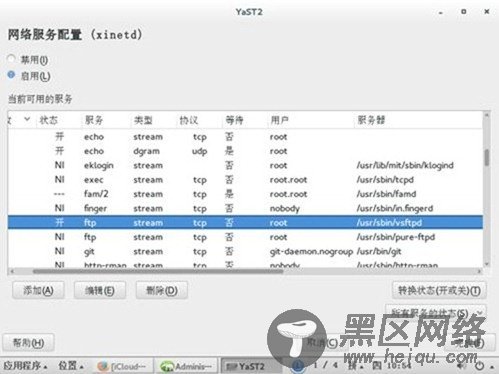Click the scroll left arrow under table

coord(12,271)
